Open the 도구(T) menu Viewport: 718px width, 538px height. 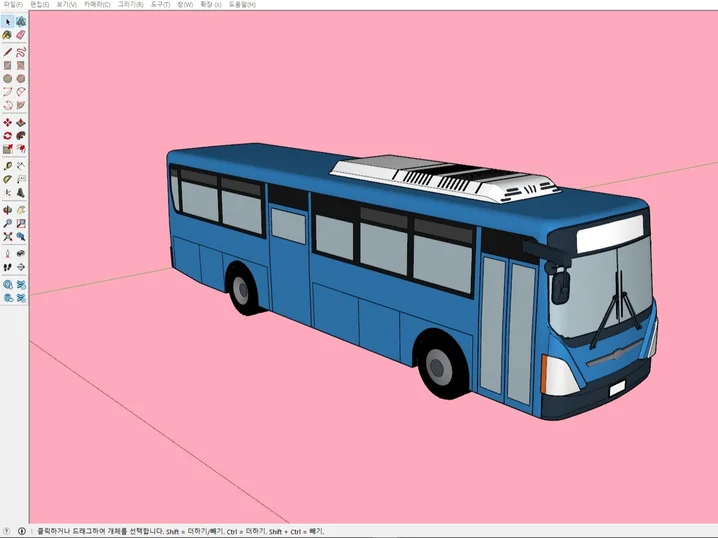pyautogui.click(x=161, y=5)
